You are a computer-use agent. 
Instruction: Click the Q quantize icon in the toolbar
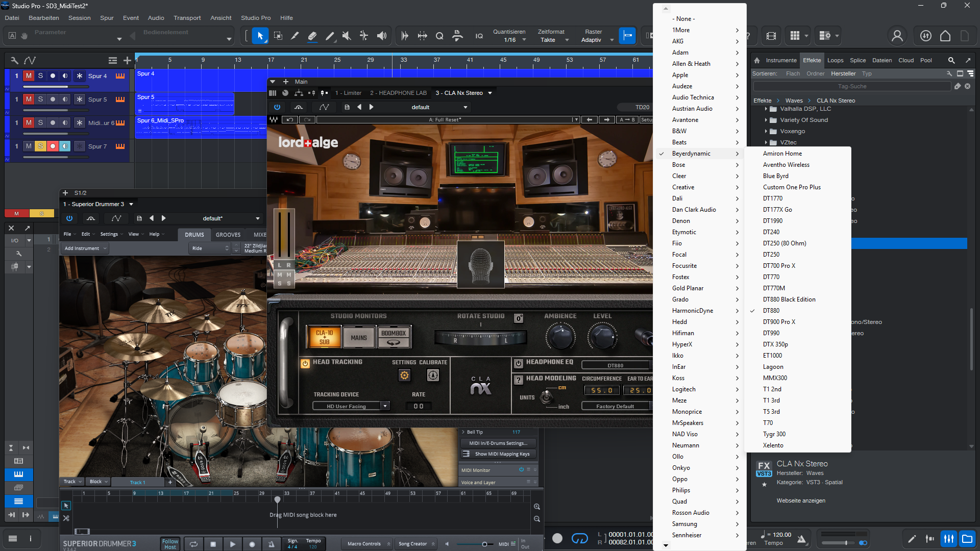point(439,36)
